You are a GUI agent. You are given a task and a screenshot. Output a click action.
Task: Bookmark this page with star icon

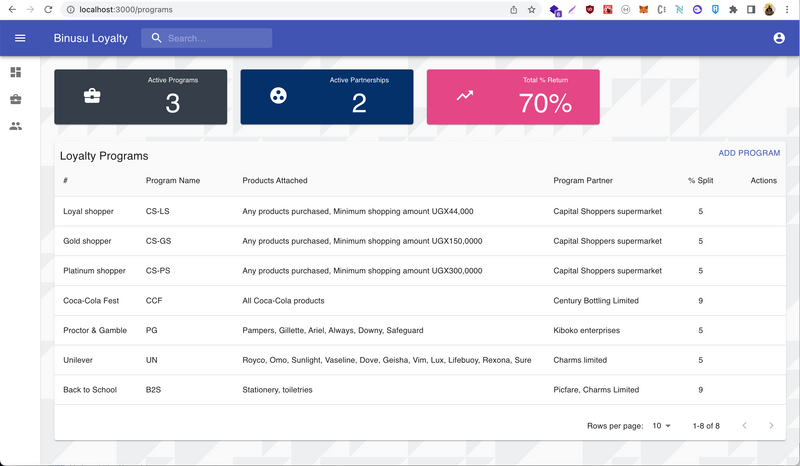531,9
